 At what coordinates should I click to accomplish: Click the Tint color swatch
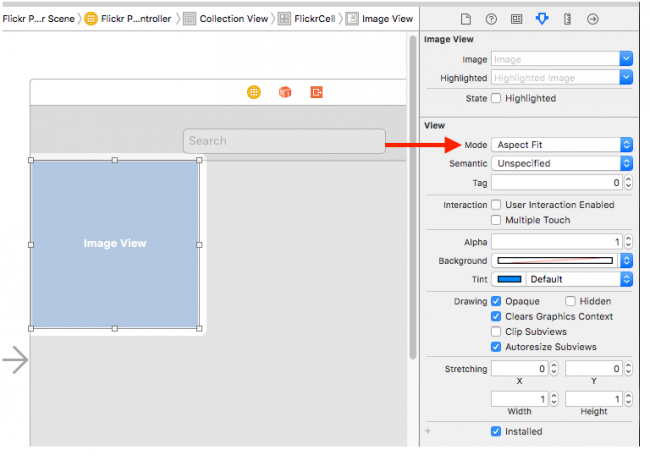click(509, 279)
